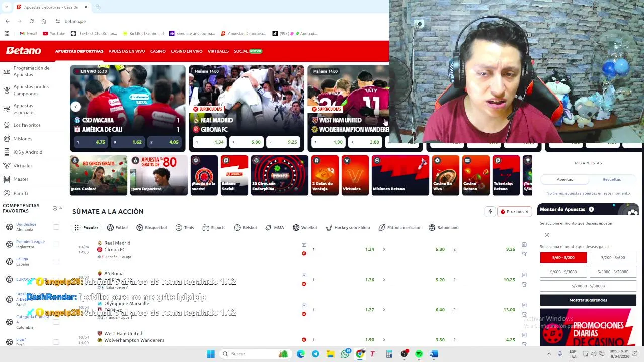644x362 pixels.
Task: Click the Betano logo
Action: pyautogui.click(x=24, y=51)
